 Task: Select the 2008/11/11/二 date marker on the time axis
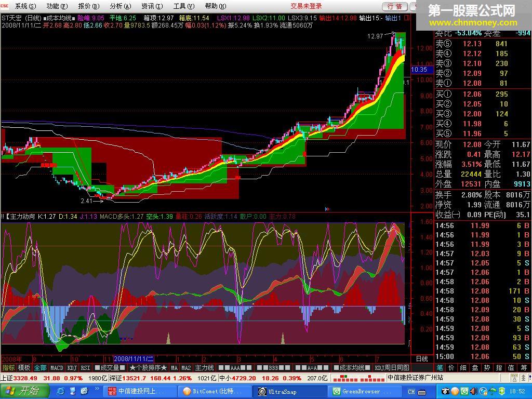[x=134, y=358]
